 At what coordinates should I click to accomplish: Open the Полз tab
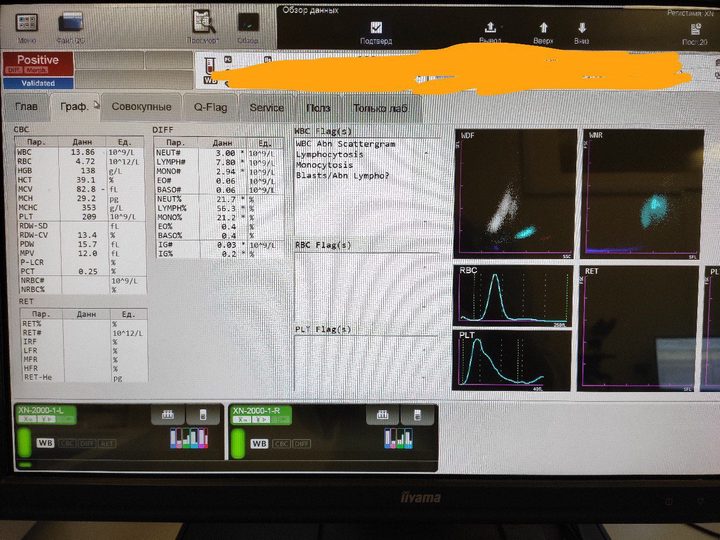[318, 108]
